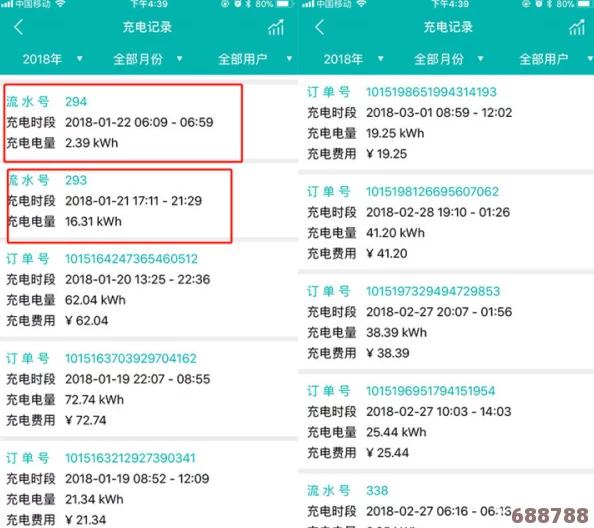Tap charging fee ¥ 21.34
Image resolution: width=594 pixels, height=528 pixels.
(x=86, y=520)
